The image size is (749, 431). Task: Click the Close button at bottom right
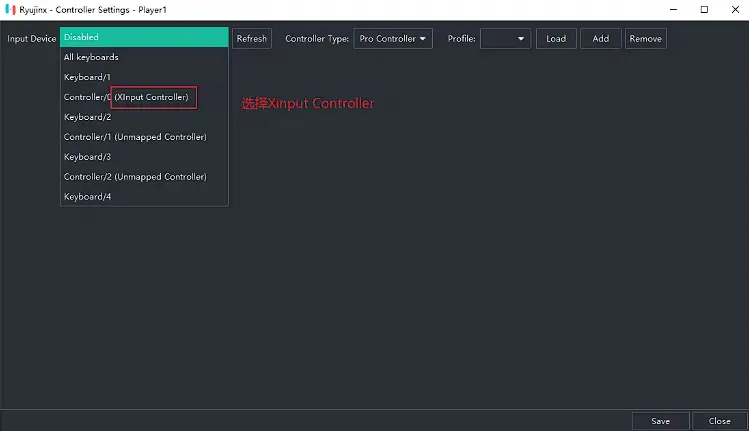[719, 421]
